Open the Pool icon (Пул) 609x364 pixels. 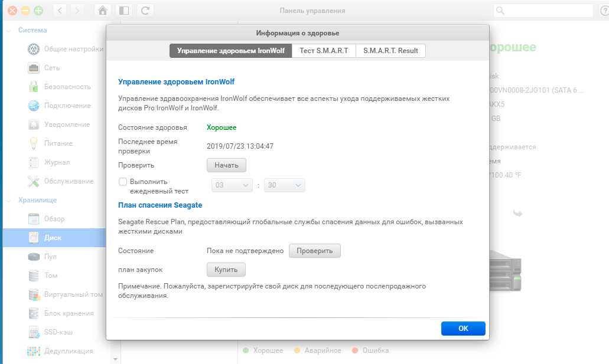[x=34, y=257]
